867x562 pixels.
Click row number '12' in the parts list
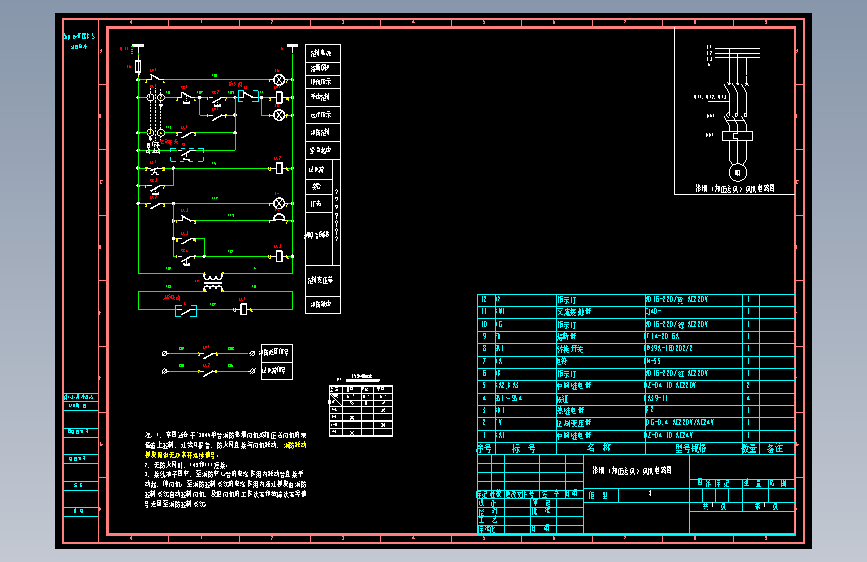[484, 299]
